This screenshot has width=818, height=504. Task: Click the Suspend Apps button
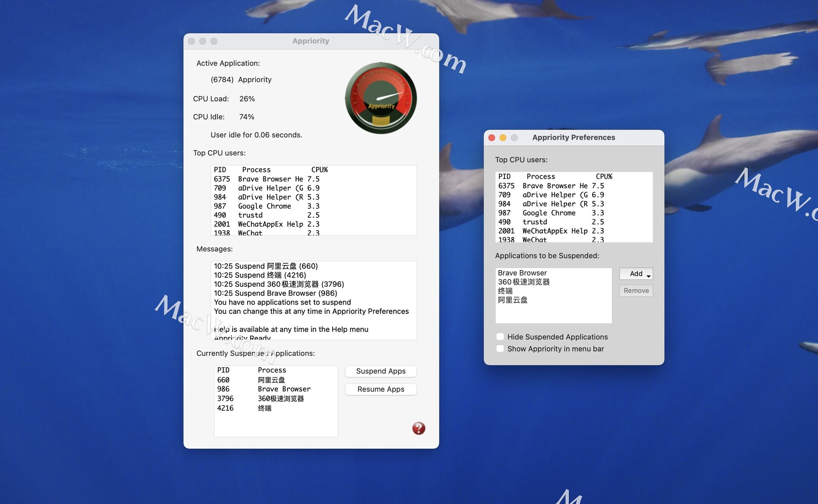coord(381,371)
